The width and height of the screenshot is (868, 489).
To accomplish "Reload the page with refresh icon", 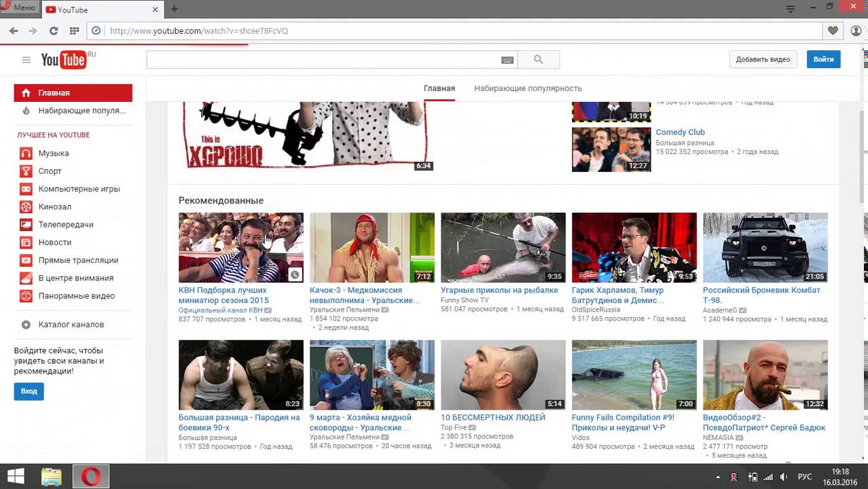I will [54, 31].
